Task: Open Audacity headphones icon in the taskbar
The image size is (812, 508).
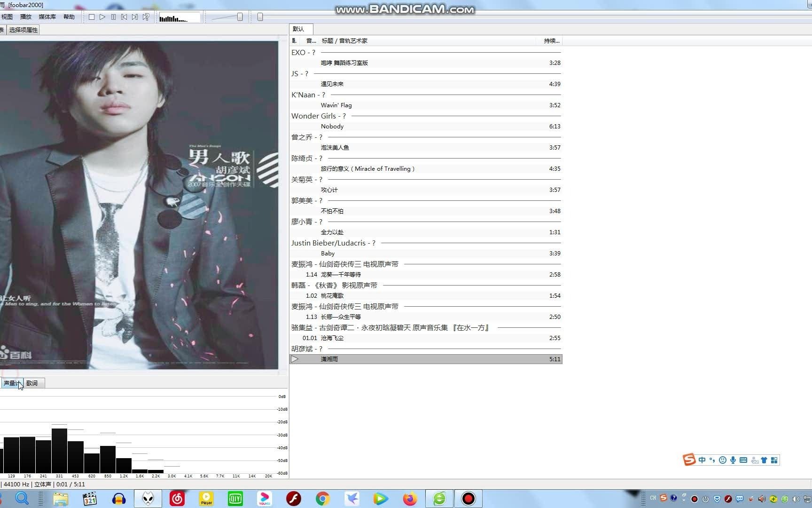Action: click(119, 499)
